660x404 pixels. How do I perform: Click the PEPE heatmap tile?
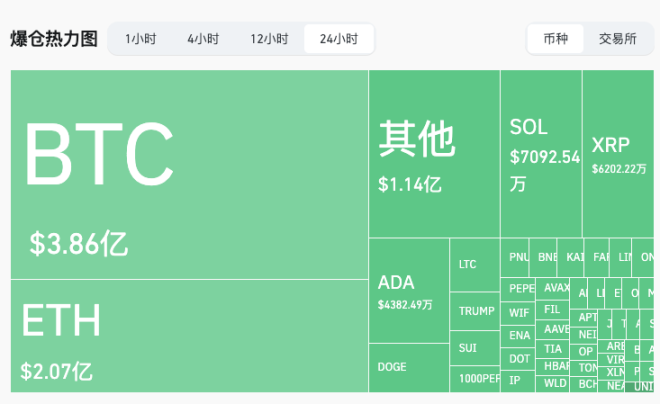pyautogui.click(x=520, y=288)
